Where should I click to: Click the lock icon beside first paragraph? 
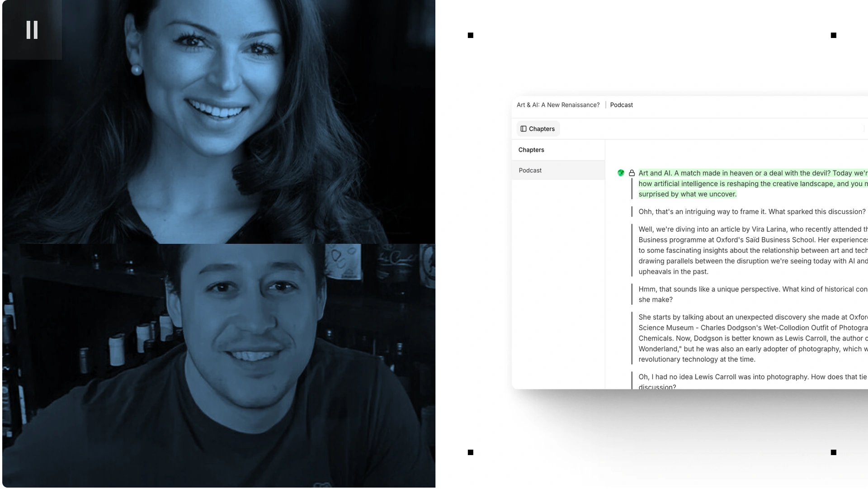click(x=632, y=173)
